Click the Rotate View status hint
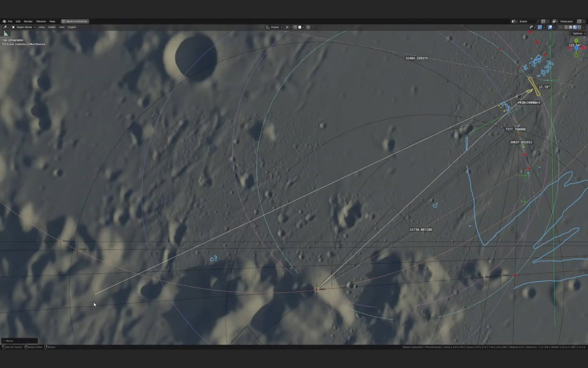The image size is (588, 368). coord(34,347)
